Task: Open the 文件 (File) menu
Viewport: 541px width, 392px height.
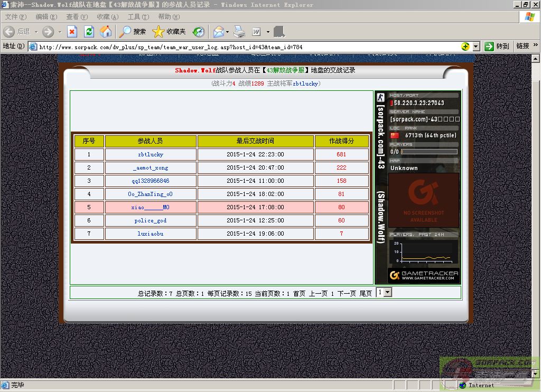Action: pyautogui.click(x=15, y=17)
